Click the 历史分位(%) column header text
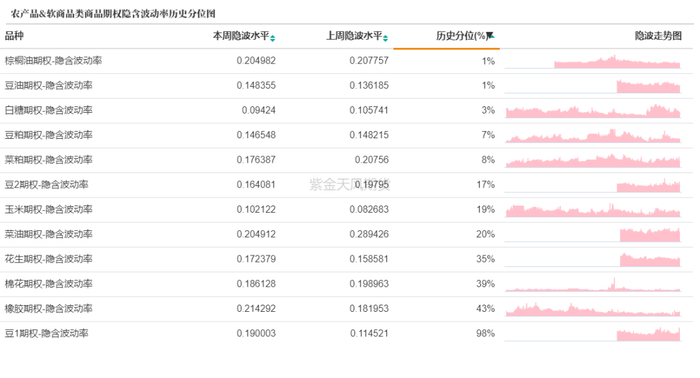Screen dimensions: 700x378 tap(461, 36)
